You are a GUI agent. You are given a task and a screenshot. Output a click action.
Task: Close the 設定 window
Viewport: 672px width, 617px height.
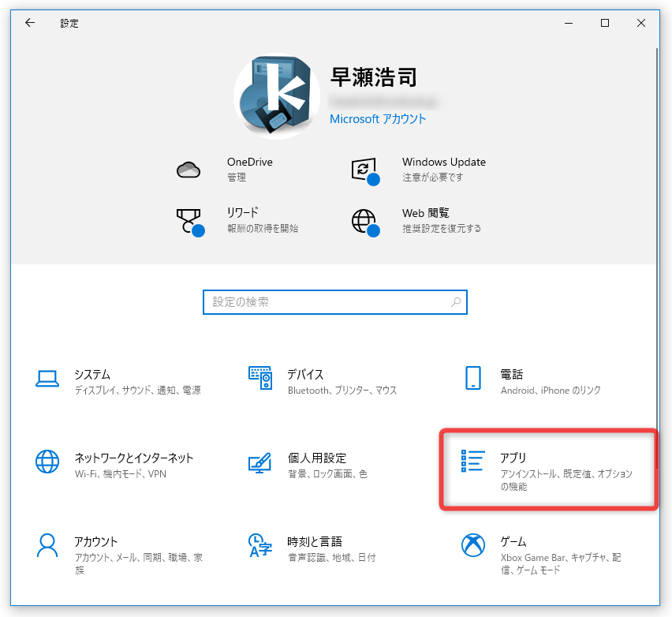coord(640,23)
